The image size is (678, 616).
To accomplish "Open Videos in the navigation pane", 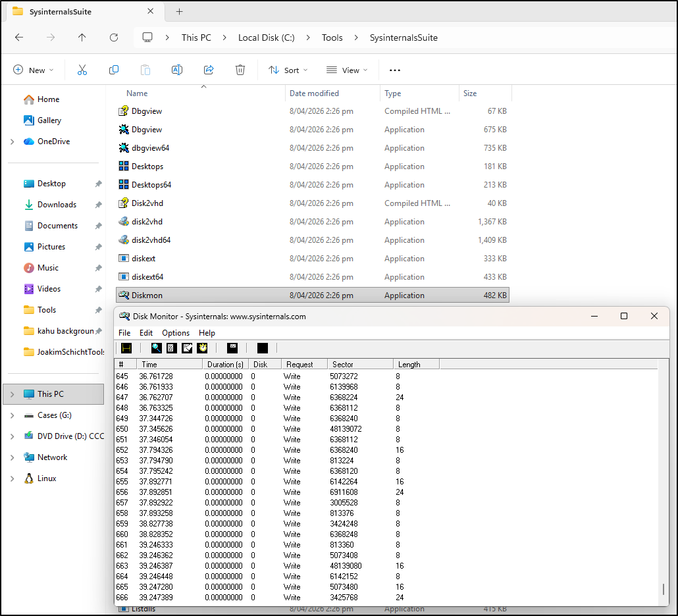I will coord(42,289).
